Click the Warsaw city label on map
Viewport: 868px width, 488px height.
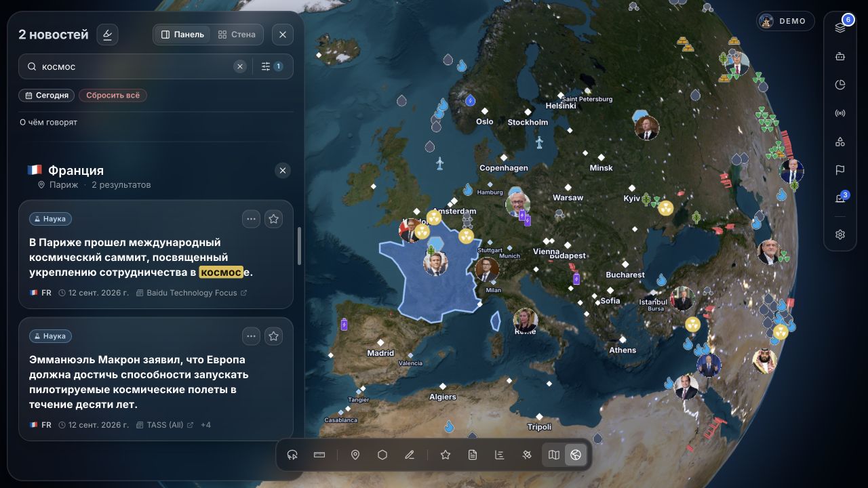click(568, 198)
